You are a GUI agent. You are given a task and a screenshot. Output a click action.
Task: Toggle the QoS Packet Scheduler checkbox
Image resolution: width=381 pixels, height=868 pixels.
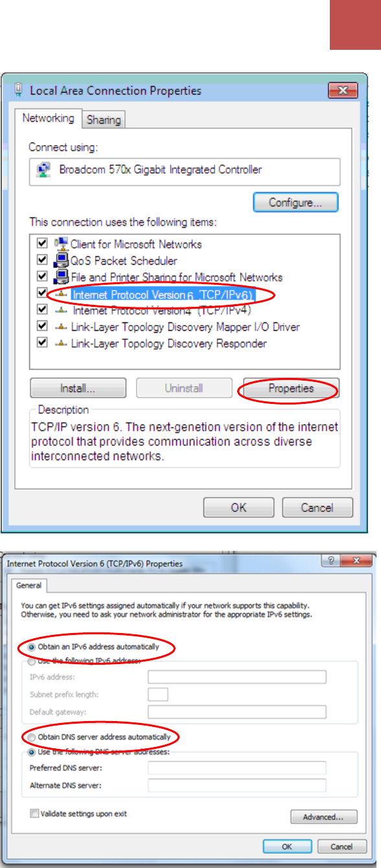click(42, 260)
